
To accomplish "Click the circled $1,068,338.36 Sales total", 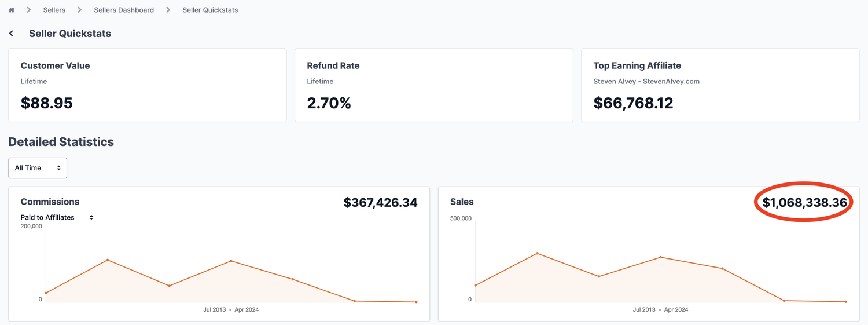I will [x=804, y=202].
